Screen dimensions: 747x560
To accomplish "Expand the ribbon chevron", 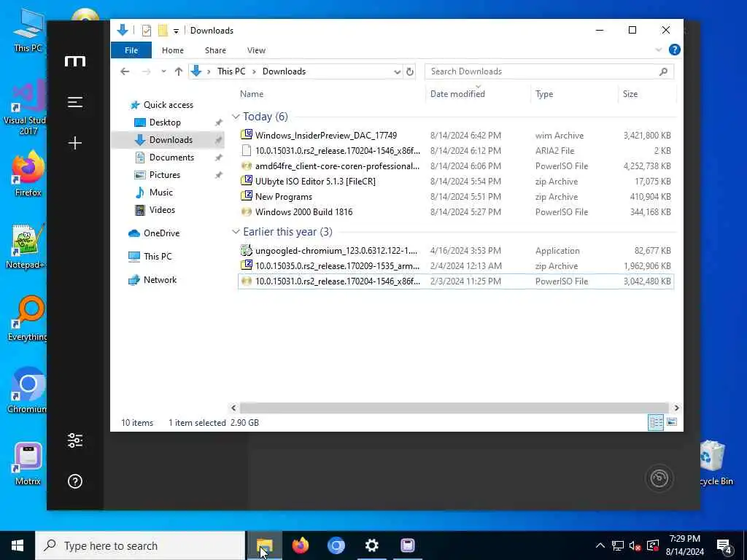I will [x=659, y=50].
